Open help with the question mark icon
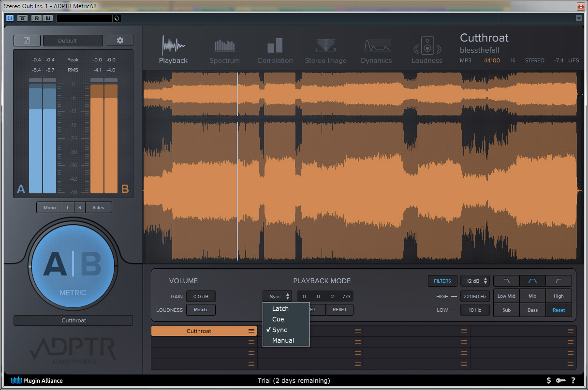Screen dimensions: 588x390 (x=573, y=380)
